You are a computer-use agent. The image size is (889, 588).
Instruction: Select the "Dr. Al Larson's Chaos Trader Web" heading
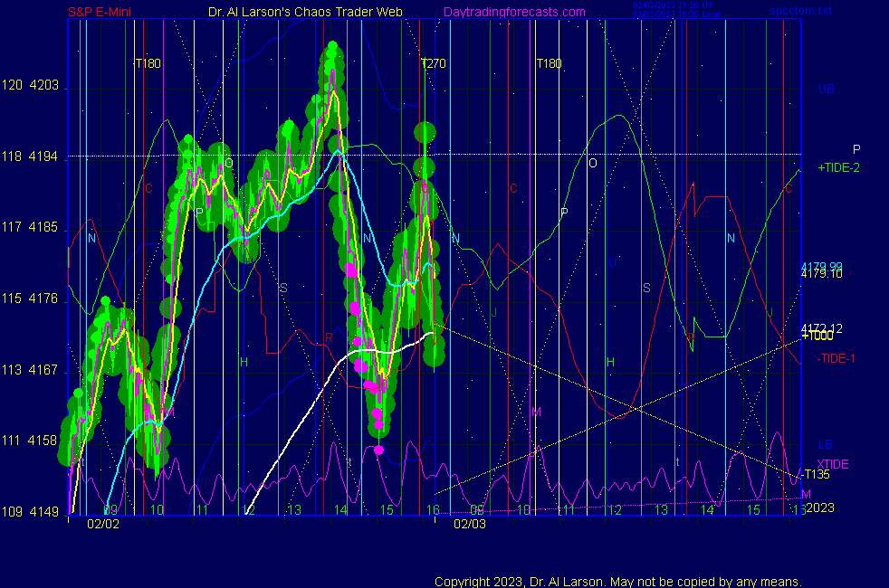pyautogui.click(x=305, y=12)
